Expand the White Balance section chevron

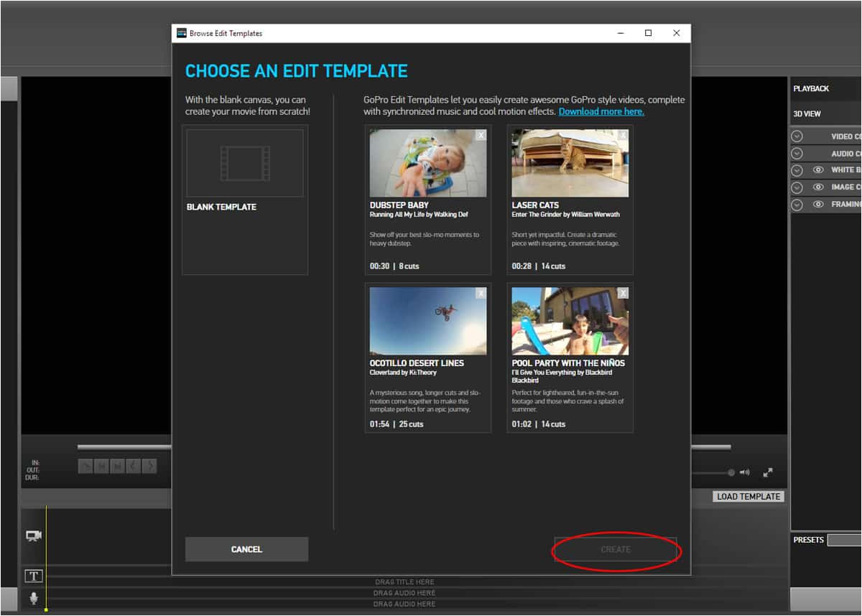tap(797, 170)
